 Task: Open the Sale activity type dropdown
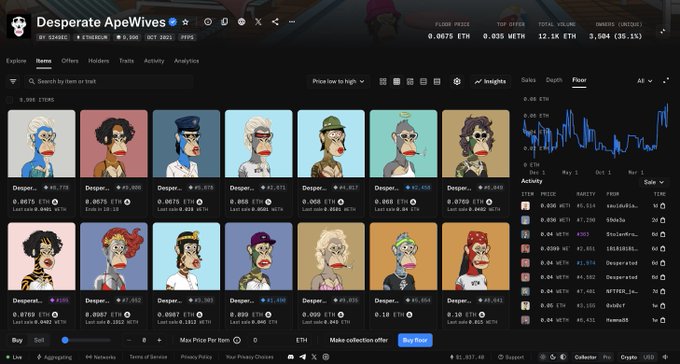point(654,182)
